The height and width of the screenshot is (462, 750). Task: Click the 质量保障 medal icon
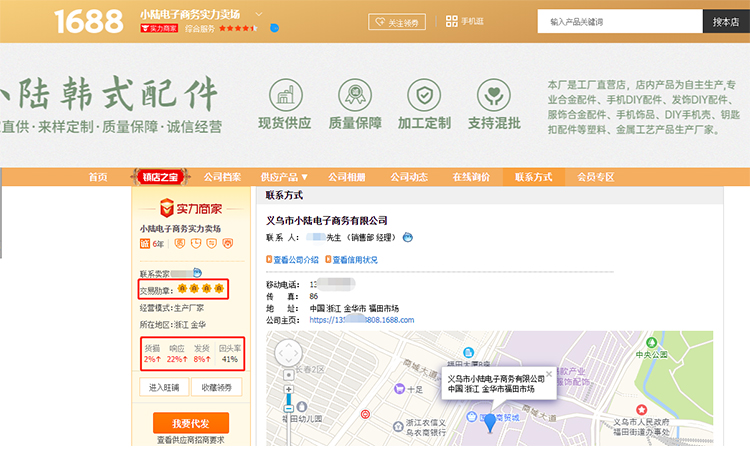(355, 95)
